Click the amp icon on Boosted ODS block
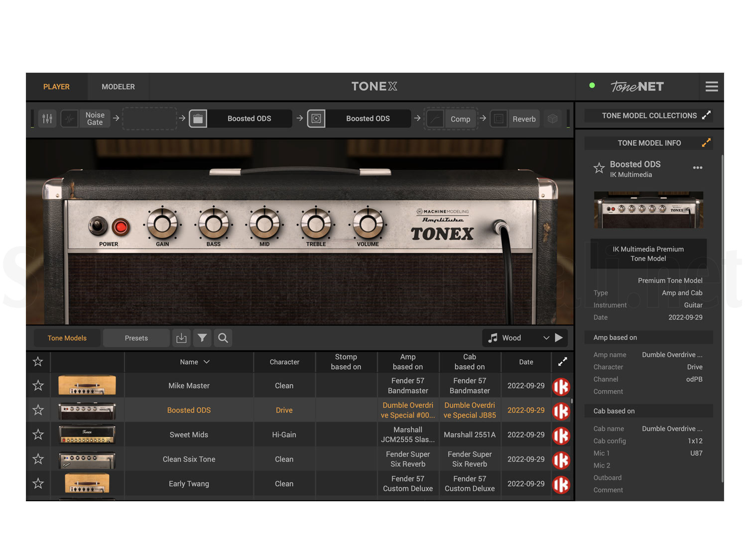 (x=198, y=118)
